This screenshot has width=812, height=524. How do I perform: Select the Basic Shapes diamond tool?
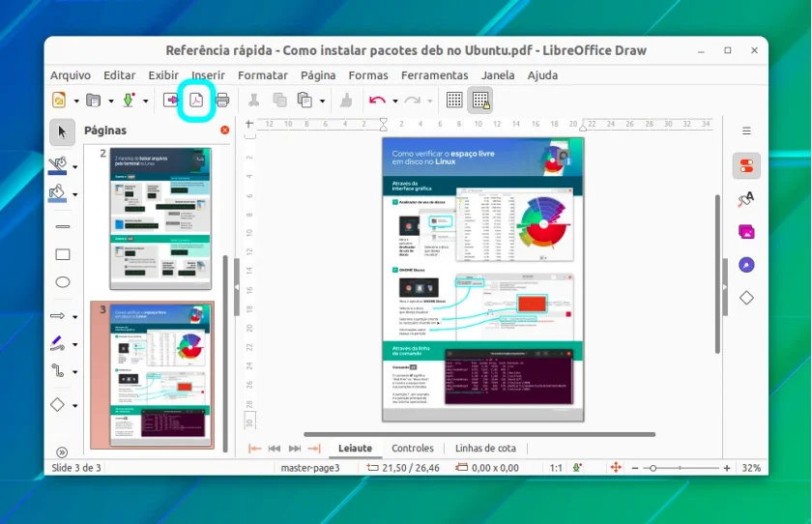[57, 405]
